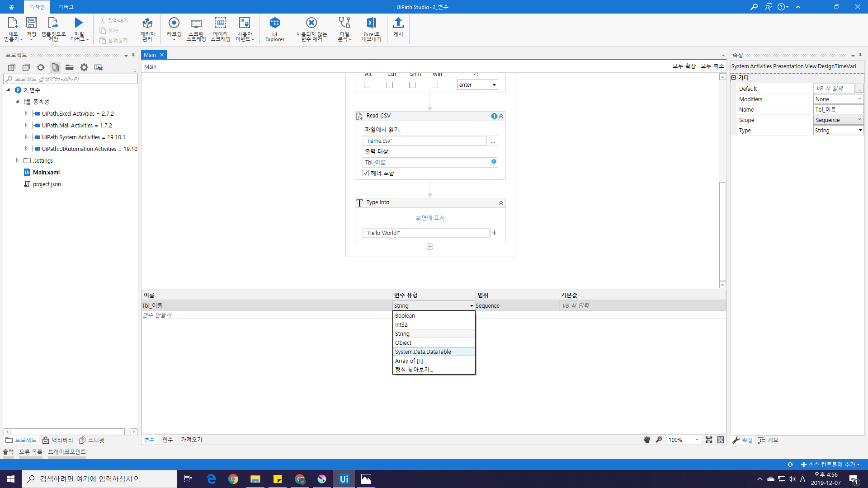The image size is (868, 488).
Task: Click the Expand All link
Action: click(684, 66)
